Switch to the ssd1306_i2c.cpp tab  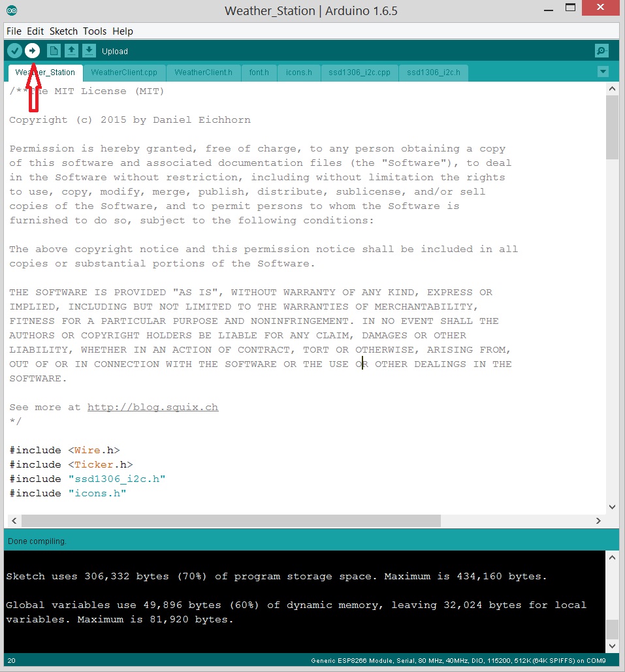359,72
